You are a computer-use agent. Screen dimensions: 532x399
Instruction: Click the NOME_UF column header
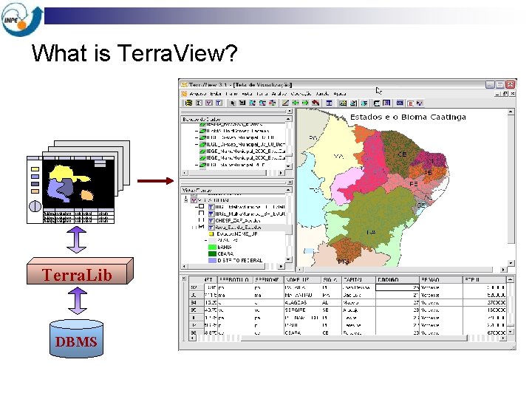click(302, 280)
